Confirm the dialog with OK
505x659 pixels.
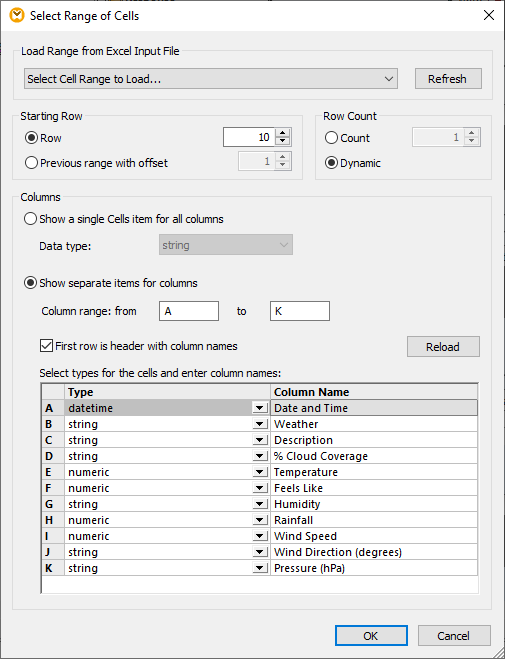click(371, 635)
